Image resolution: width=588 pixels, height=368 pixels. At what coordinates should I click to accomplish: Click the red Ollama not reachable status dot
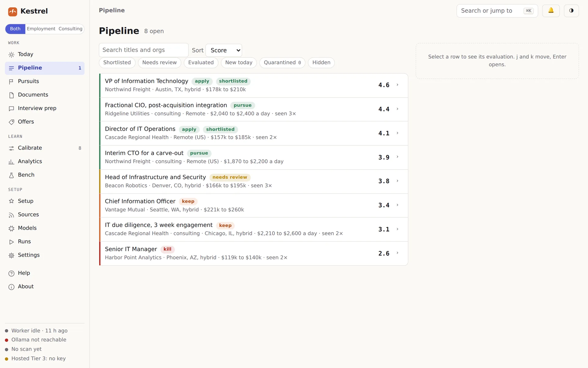[6, 340]
